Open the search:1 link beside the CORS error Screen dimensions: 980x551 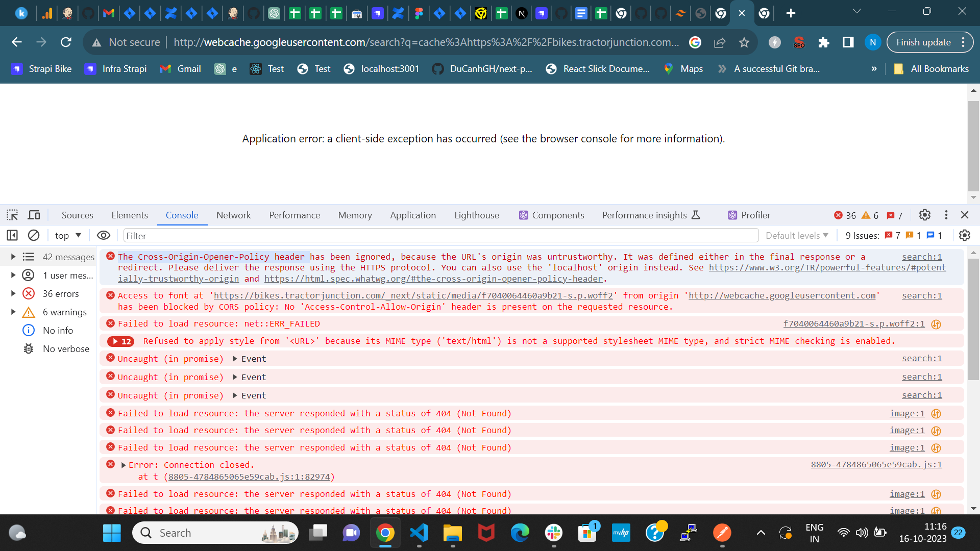tap(922, 295)
